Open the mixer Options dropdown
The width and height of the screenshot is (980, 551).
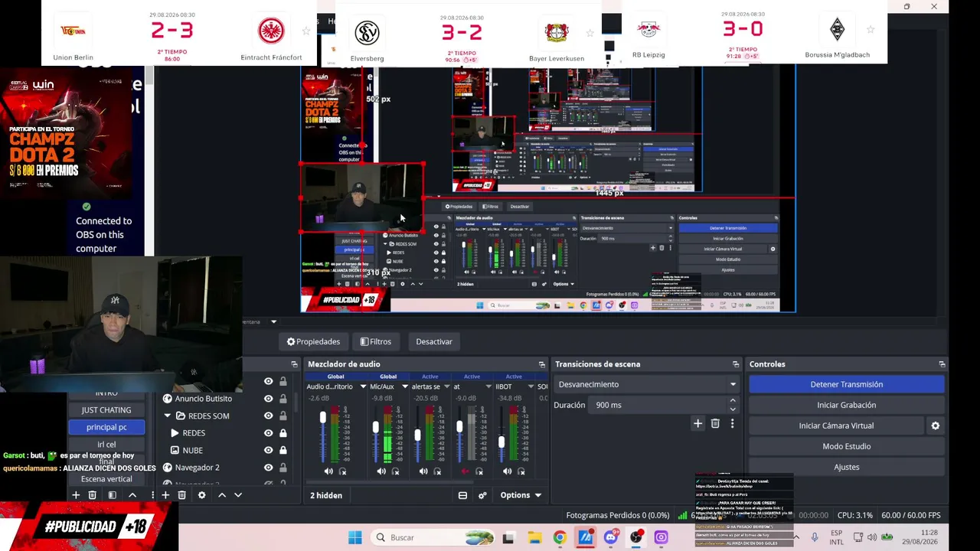tap(521, 495)
